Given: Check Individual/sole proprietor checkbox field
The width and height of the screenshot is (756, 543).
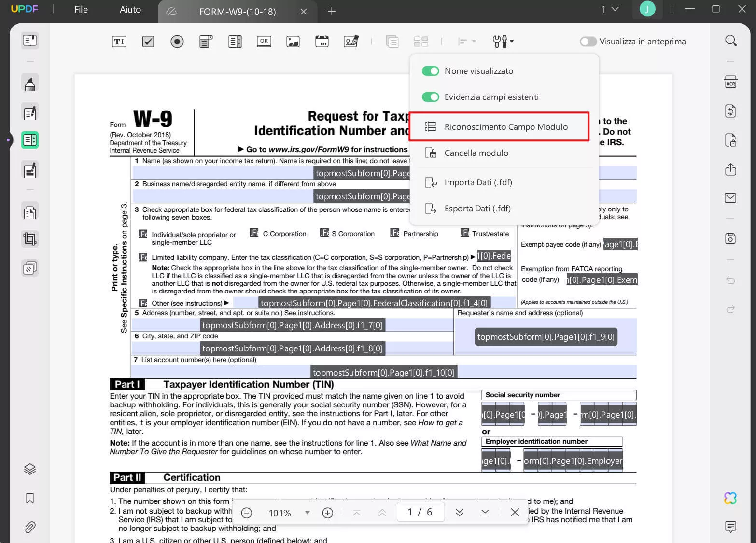Looking at the screenshot, I should tap(143, 234).
